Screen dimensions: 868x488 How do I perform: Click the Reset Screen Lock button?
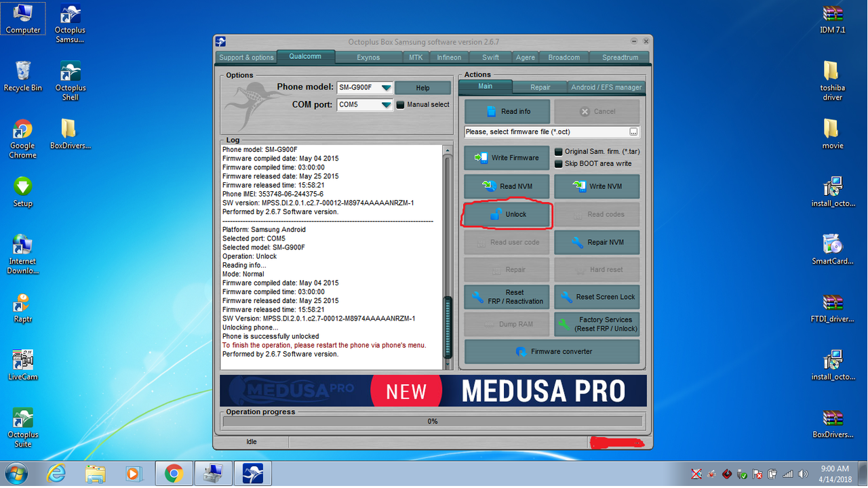tap(597, 297)
